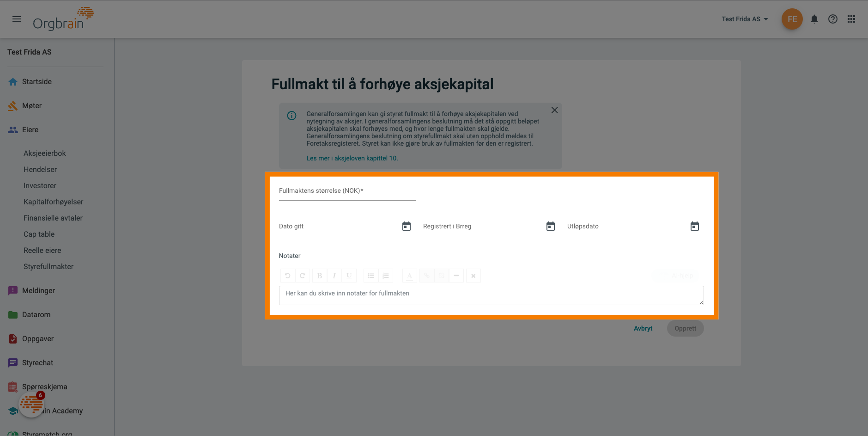Open Investorer under Eiere
The height and width of the screenshot is (436, 868).
point(40,186)
